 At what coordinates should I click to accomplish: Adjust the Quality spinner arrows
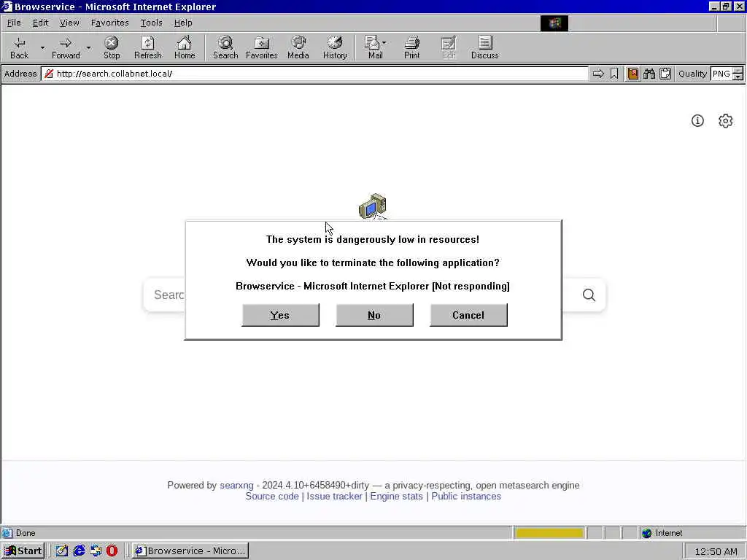738,74
